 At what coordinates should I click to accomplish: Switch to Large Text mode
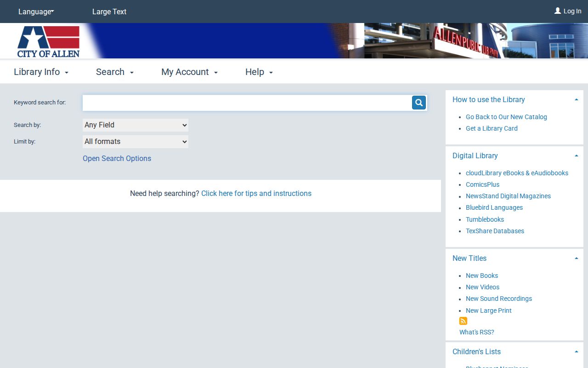click(109, 11)
